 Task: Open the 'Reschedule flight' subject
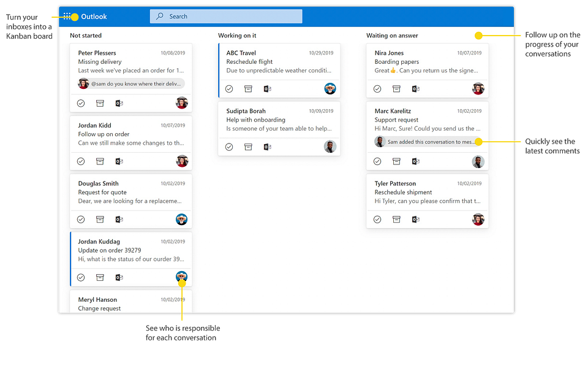click(249, 61)
